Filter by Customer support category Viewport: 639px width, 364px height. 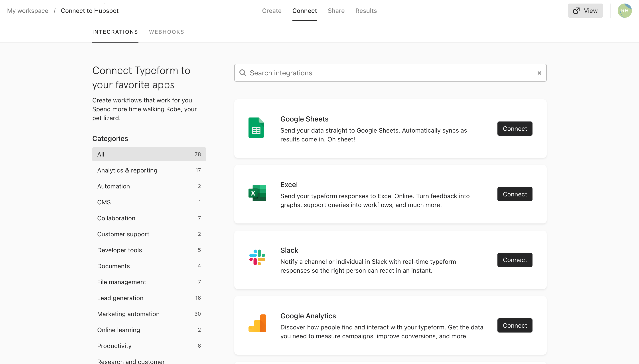click(x=149, y=234)
